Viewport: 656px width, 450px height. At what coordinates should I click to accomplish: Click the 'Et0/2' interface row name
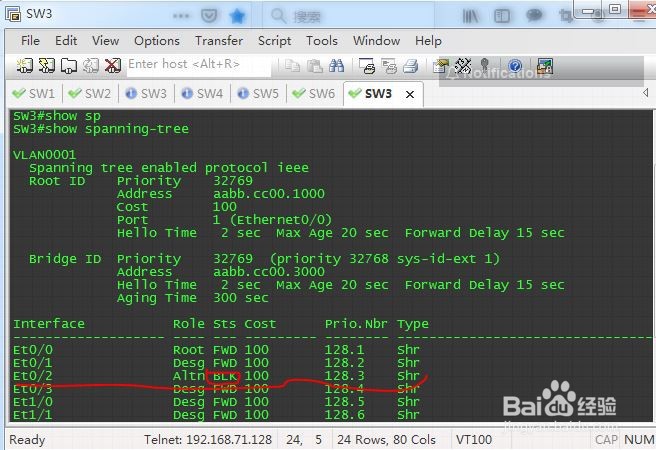tap(33, 376)
